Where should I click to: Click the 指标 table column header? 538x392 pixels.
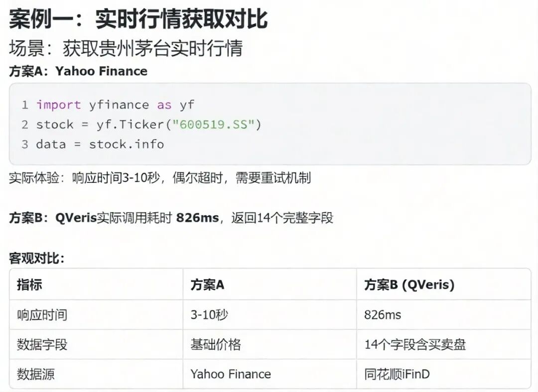tap(29, 284)
